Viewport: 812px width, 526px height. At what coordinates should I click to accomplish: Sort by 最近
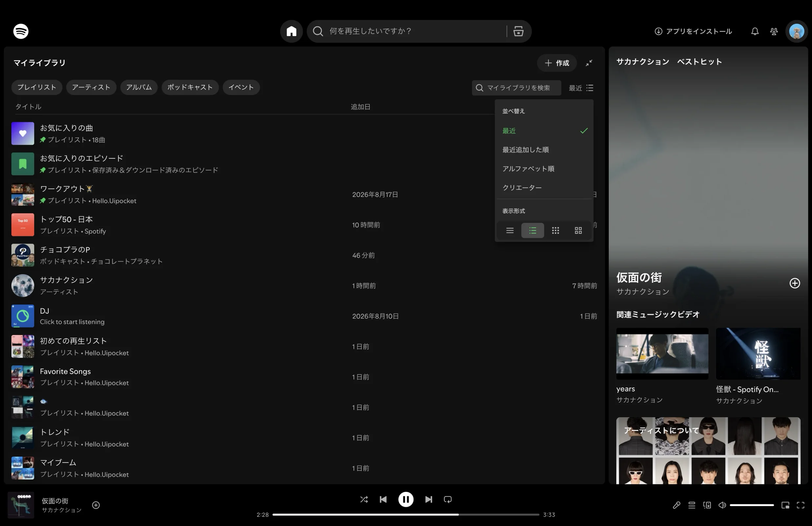coord(544,131)
